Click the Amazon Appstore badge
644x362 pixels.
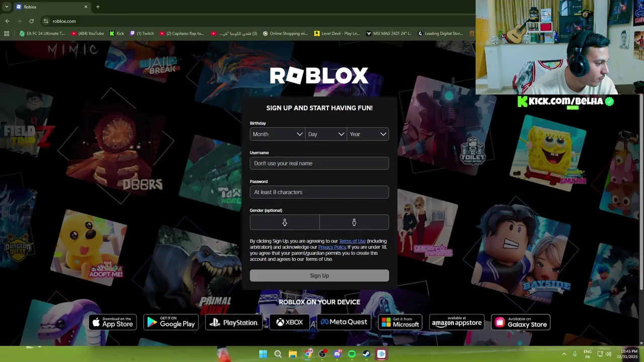457,322
